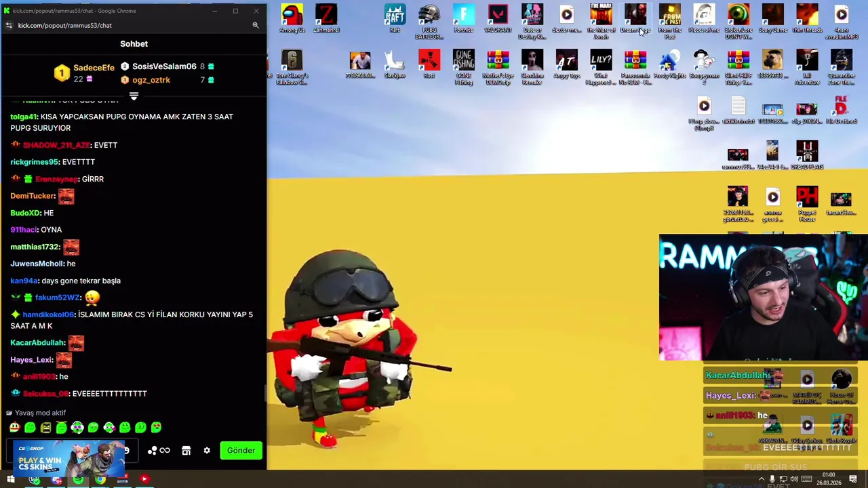The height and width of the screenshot is (488, 868).
Task: Select the VALORANT desktop icon
Action: tap(498, 19)
